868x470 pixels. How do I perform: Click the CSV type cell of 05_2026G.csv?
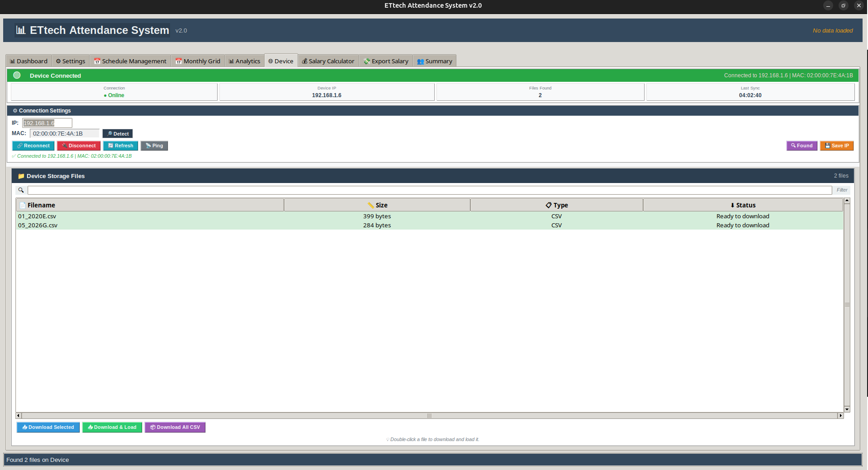556,226
